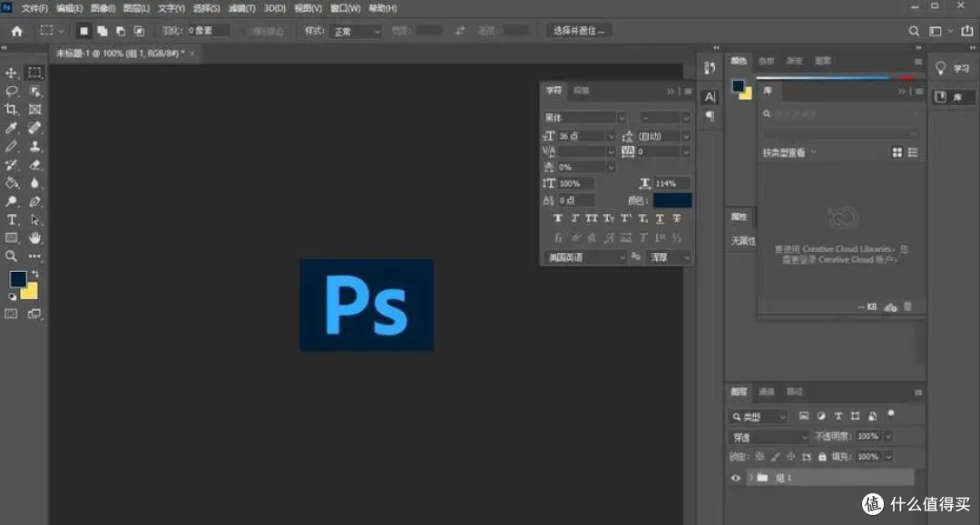Open the Edit Toolbar three-dots menu

tap(34, 256)
